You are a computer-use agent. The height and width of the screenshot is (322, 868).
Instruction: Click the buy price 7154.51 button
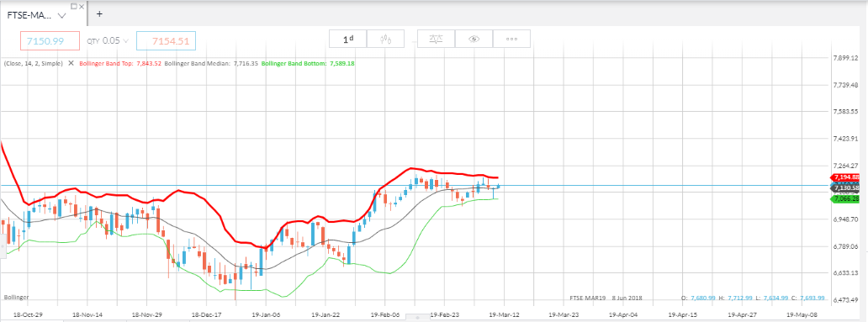click(x=166, y=40)
